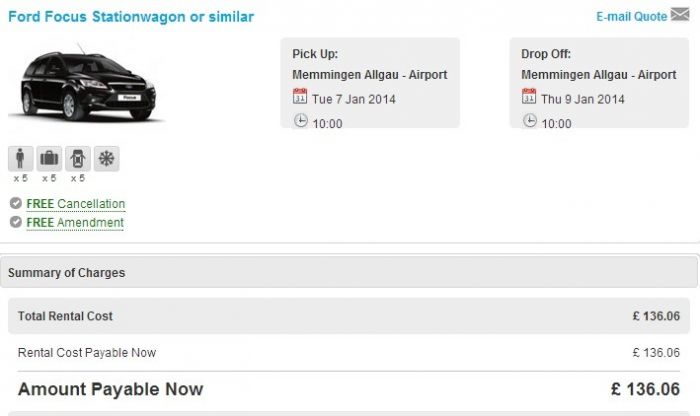This screenshot has width=700, height=416.
Task: Click the air conditioning snowflake icon
Action: (106, 158)
